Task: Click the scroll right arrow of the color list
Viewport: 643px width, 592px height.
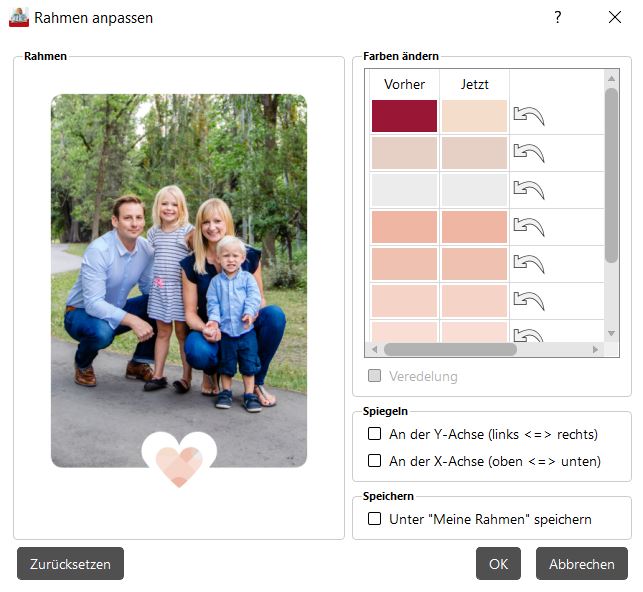Action: 595,349
